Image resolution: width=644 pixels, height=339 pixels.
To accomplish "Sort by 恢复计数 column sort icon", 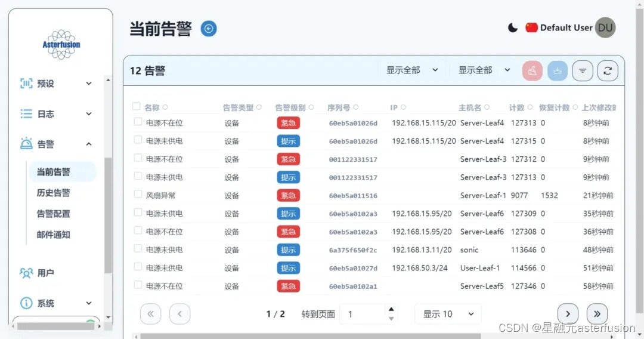I will tap(575, 107).
